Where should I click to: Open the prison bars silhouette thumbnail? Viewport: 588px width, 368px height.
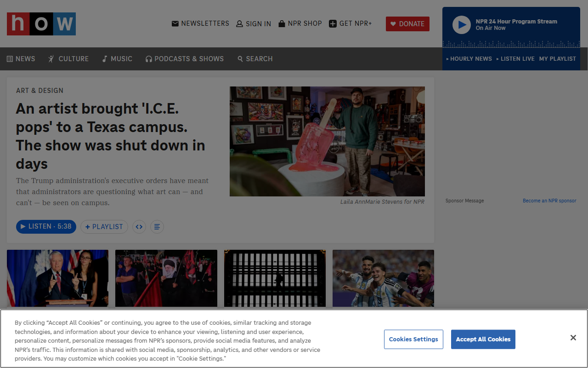tap(275, 278)
